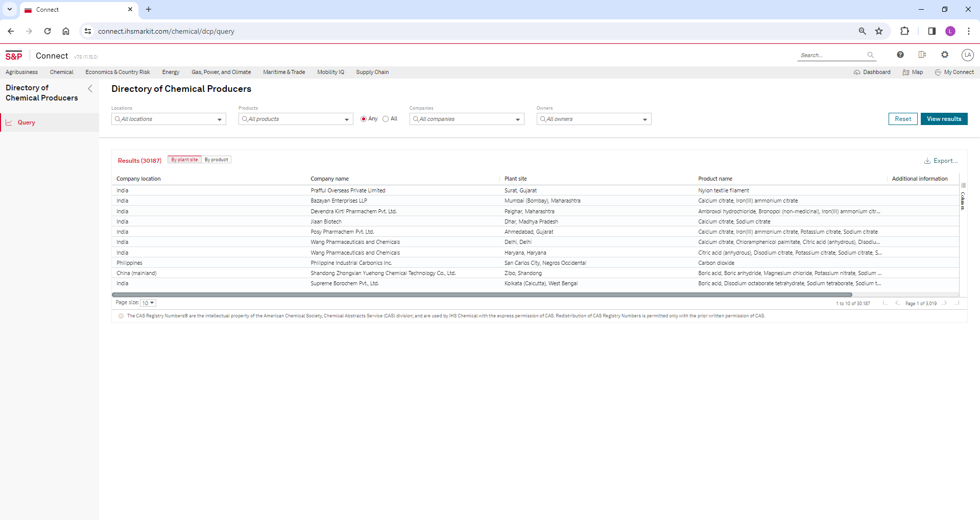
Task: Reload the browser page
Action: pos(47,31)
